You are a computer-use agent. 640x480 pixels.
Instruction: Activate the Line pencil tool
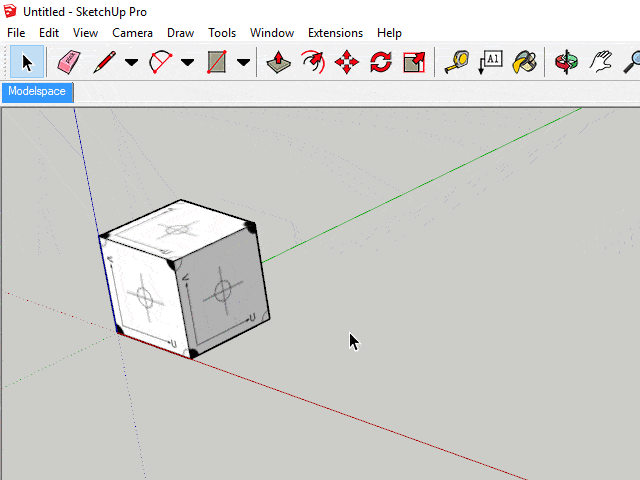(x=104, y=63)
